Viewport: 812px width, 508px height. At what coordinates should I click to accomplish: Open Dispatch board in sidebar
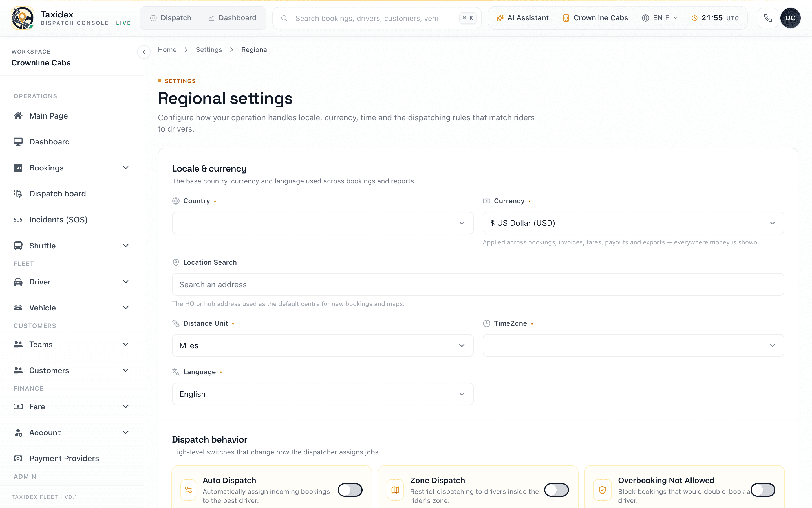[x=72, y=194]
